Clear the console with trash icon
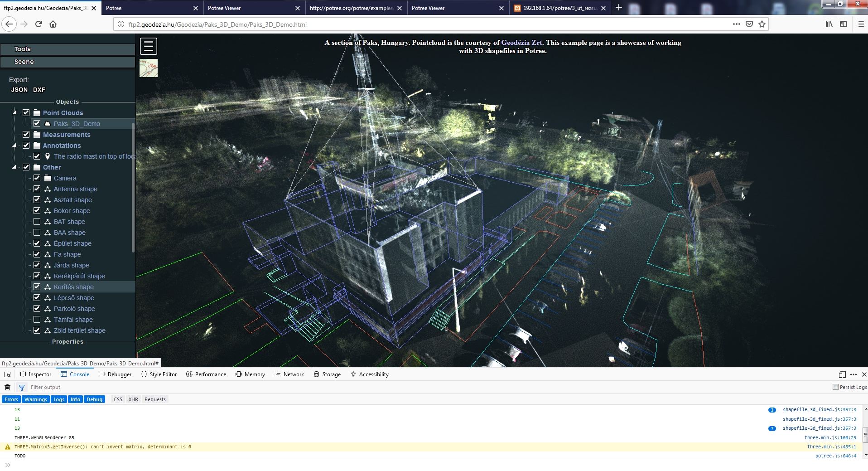This screenshot has width=868, height=471. coord(7,387)
